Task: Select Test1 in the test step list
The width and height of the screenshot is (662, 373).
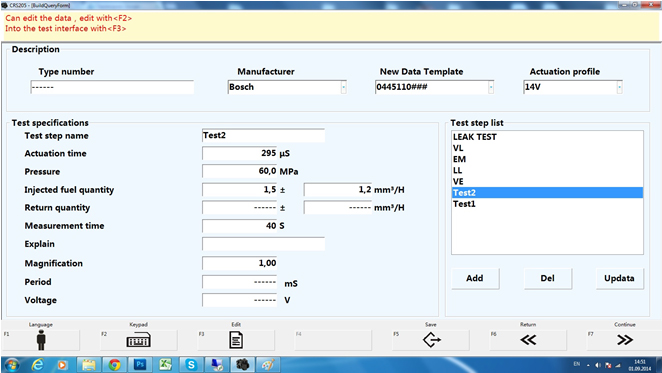Action: coord(547,204)
